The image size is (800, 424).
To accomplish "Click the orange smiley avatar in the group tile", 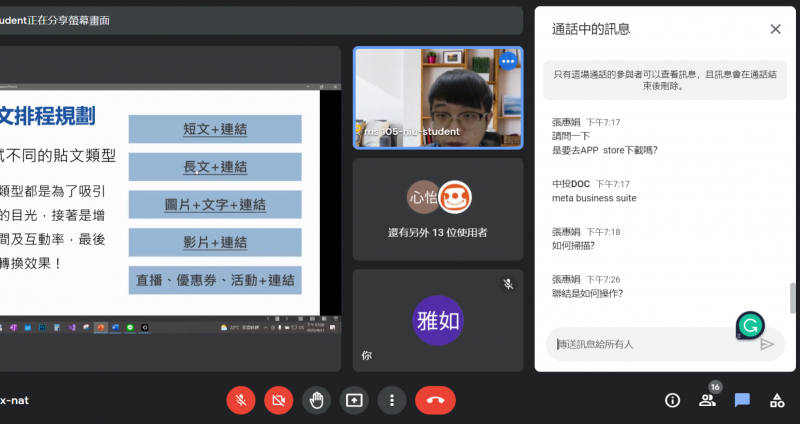I will (455, 197).
